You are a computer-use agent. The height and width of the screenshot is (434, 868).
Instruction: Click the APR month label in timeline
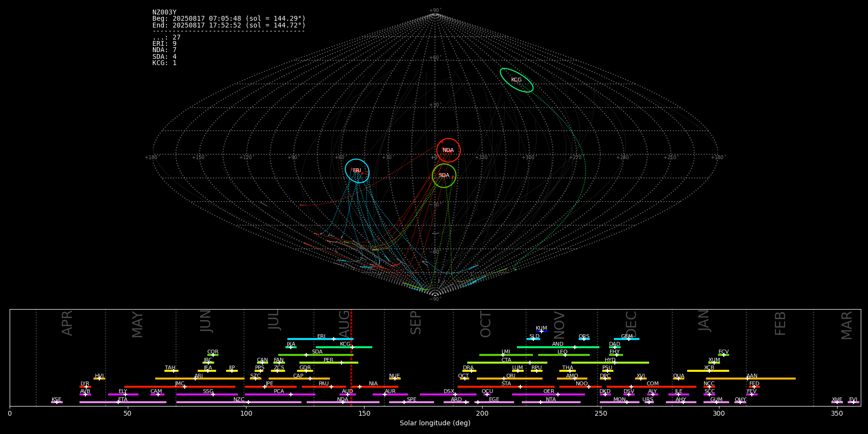pyautogui.click(x=67, y=323)
